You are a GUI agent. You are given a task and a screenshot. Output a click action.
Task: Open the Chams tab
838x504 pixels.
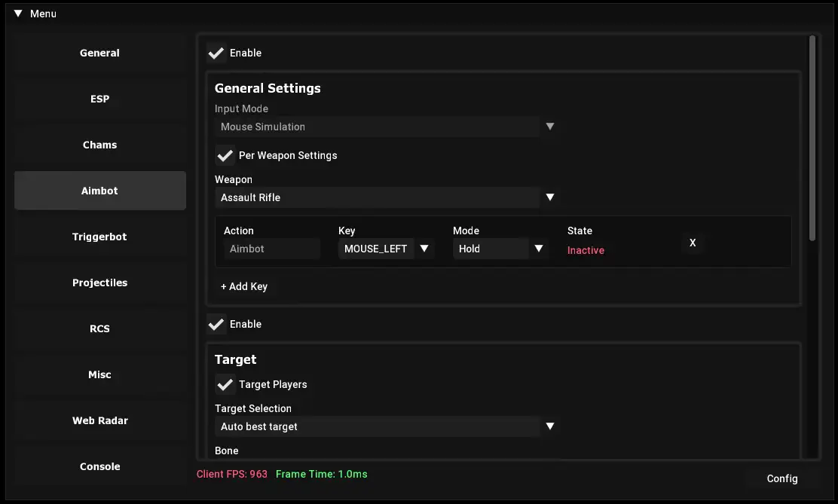point(100,145)
